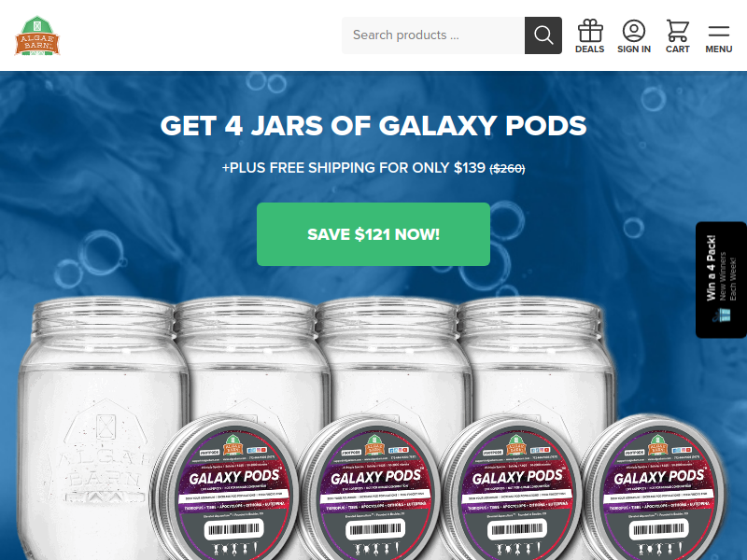This screenshot has height=560, width=747.
Task: Open the hamburger Menu icon
Action: point(718,32)
